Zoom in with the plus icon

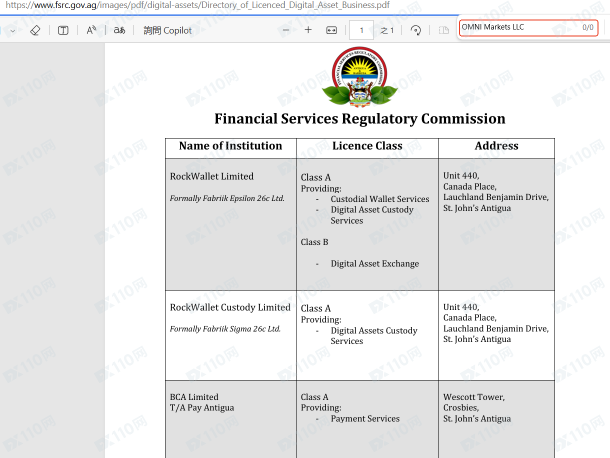308,30
